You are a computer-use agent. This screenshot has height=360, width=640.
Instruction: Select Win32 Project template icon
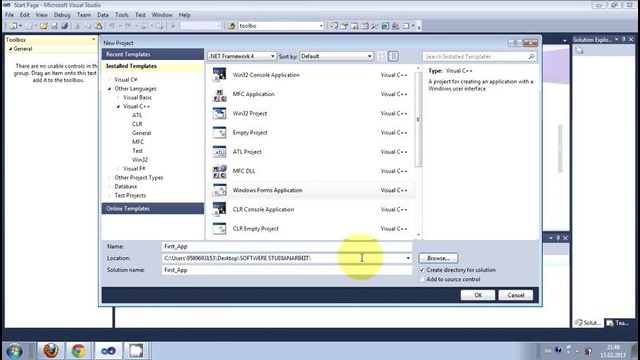click(219, 113)
